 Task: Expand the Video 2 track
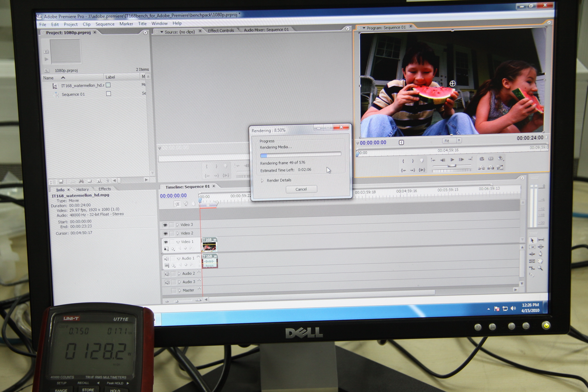[178, 233]
